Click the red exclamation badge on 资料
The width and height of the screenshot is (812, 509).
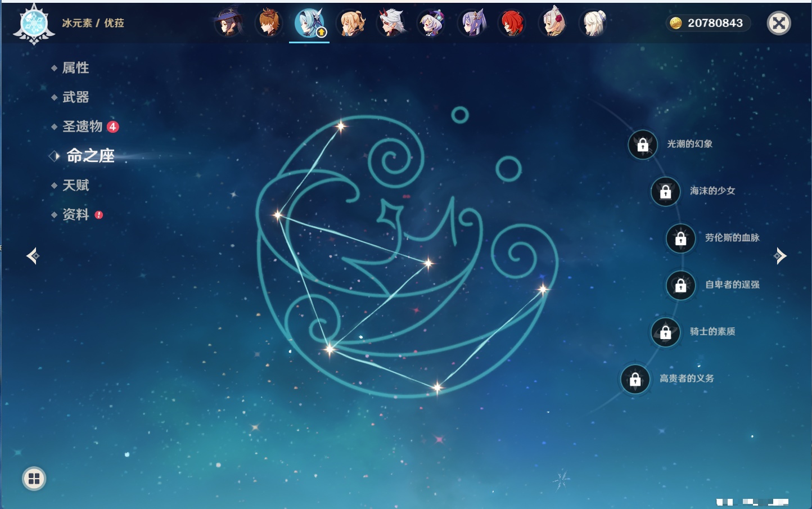(99, 215)
